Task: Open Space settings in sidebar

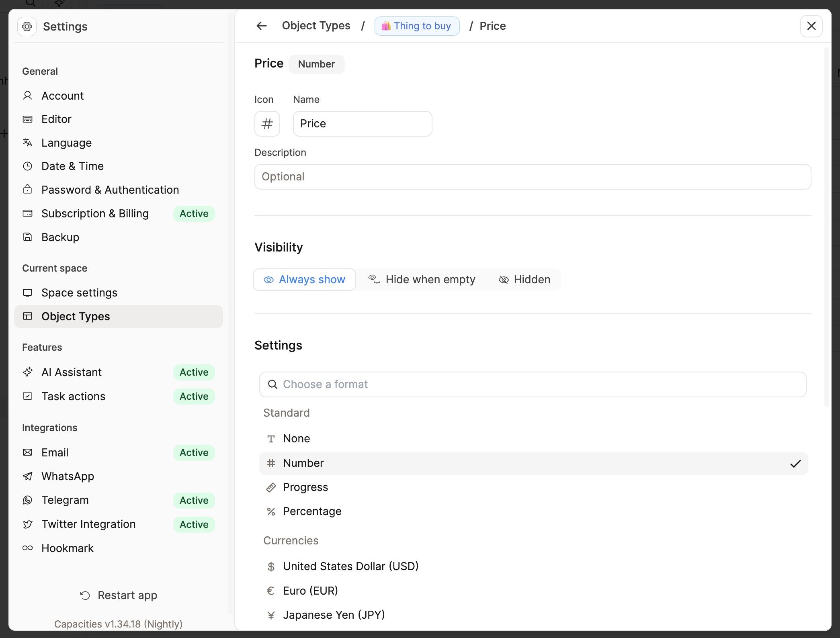Action: [79, 293]
